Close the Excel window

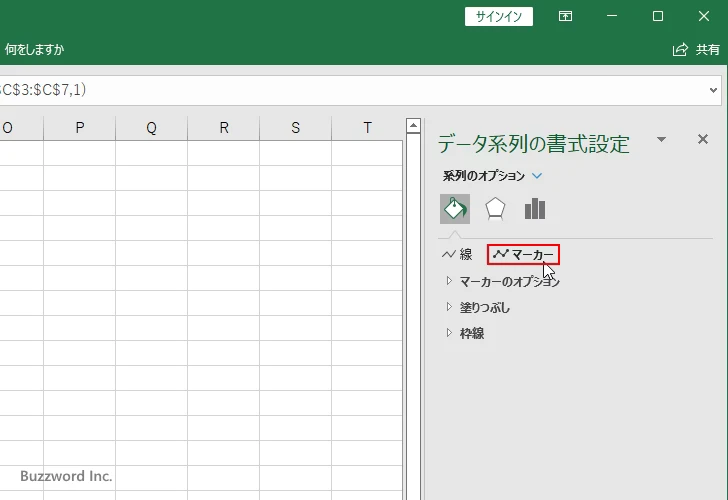(704, 16)
